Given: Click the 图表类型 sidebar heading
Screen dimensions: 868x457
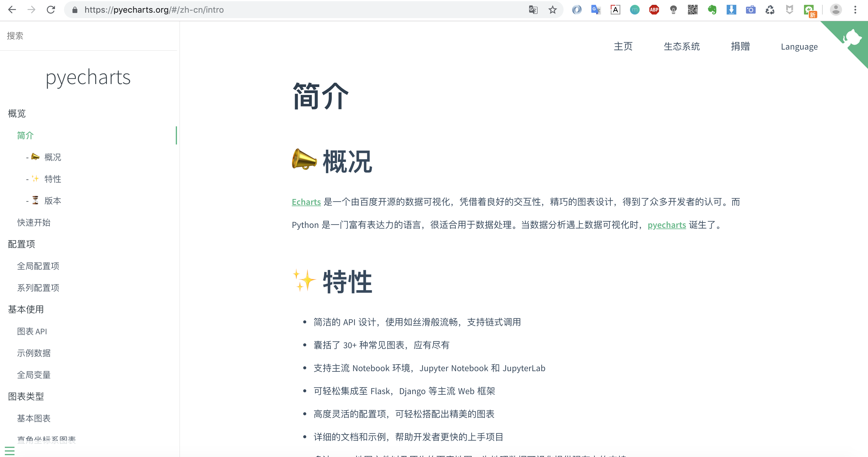Looking at the screenshot, I should coord(26,396).
